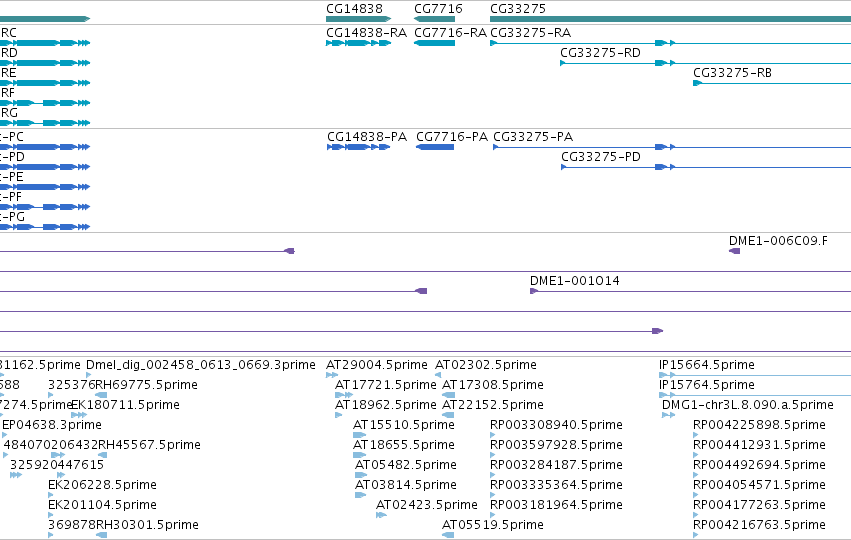Viewport: 851px width, 540px height.
Task: Click the CG33275-PA protein label
Action: [x=533, y=137]
